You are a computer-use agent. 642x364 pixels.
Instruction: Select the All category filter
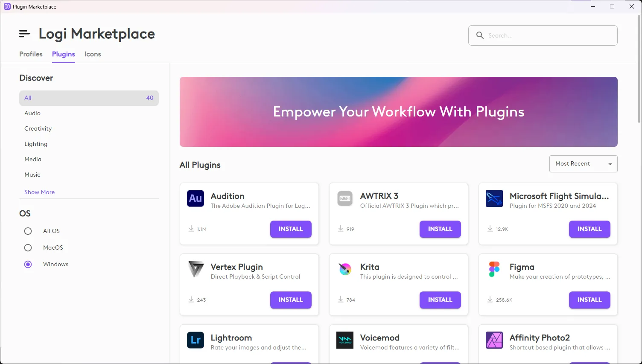point(89,98)
